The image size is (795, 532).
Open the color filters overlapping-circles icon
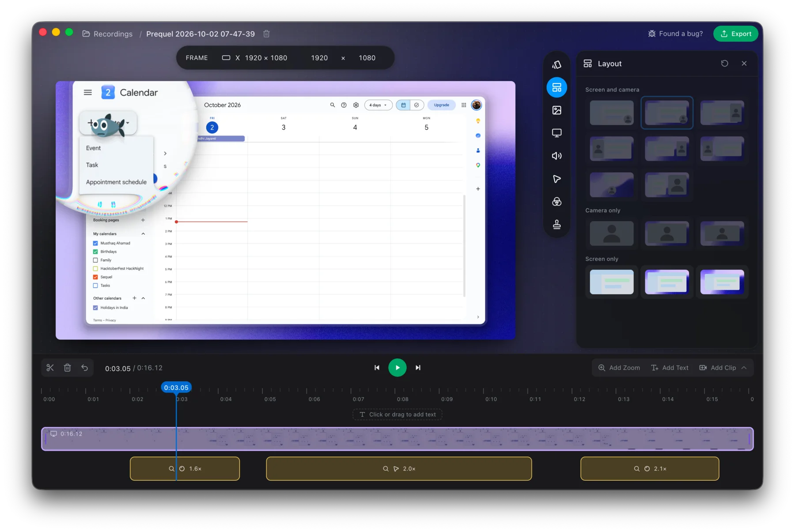coord(556,202)
